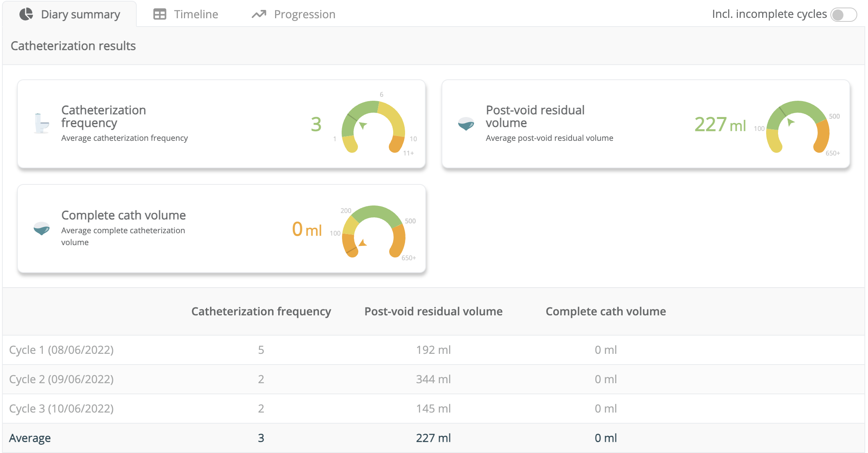The image size is (868, 453).
Task: Click the toilet icon beside Catheterization frequency
Action: [42, 123]
